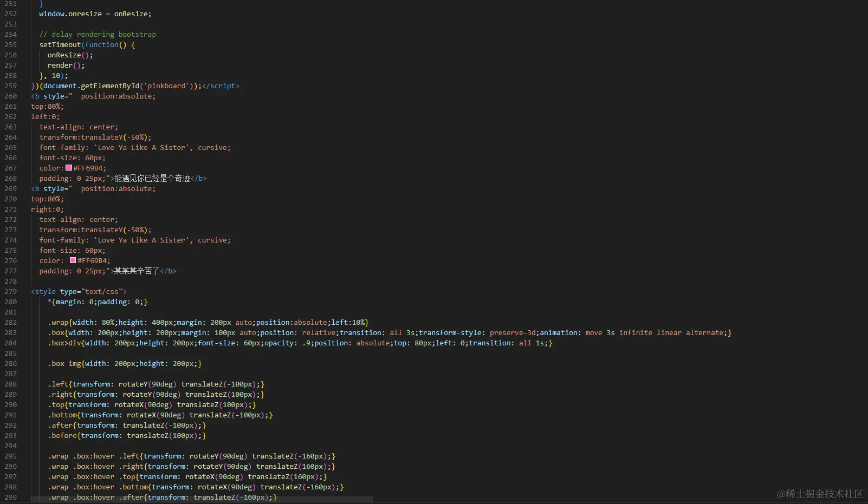Click the '.right{transform: rotateY(90deg)' rule
The width and height of the screenshot is (868, 504).
[156, 395]
